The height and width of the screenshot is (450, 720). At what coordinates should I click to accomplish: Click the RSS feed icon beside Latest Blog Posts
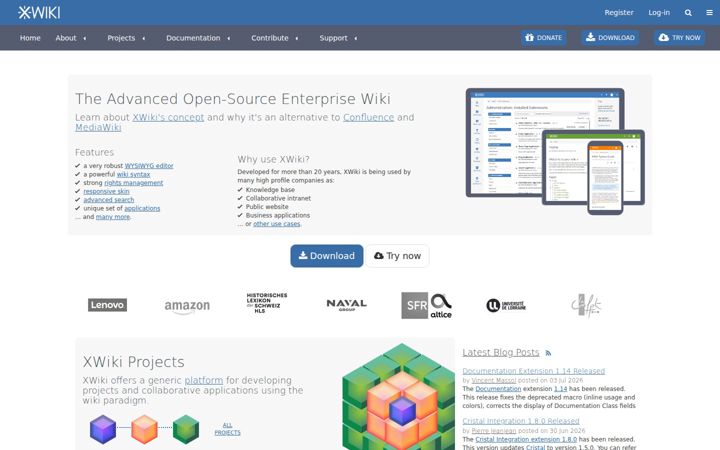(548, 353)
